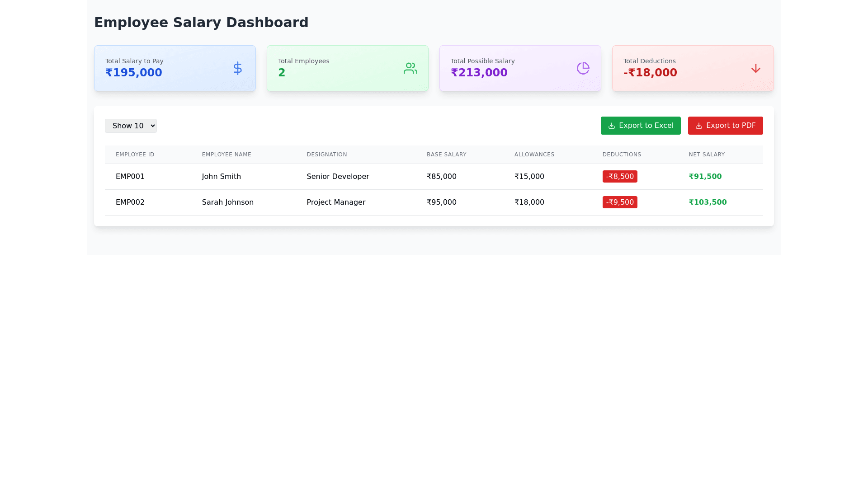The height and width of the screenshot is (488, 868).
Task: Click the pie chart icon in Possible Salary card
Action: 583,68
